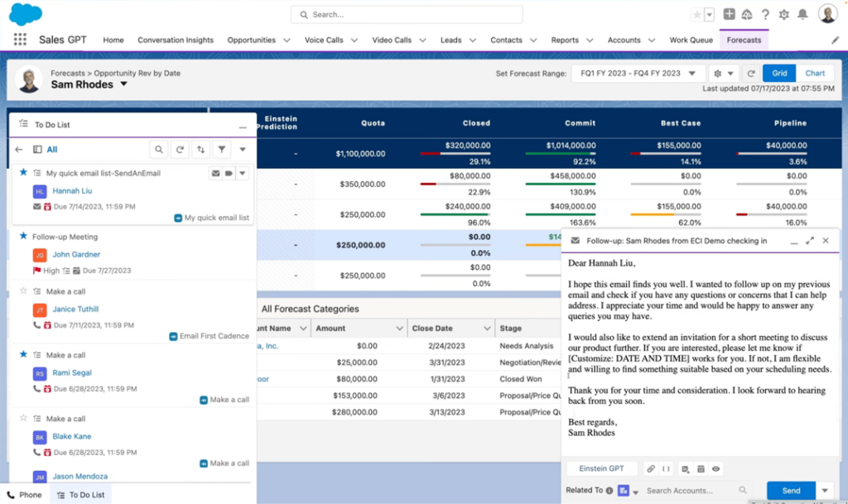The width and height of the screenshot is (848, 504).
Task: Attach a file in the email composer
Action: pyautogui.click(x=651, y=468)
